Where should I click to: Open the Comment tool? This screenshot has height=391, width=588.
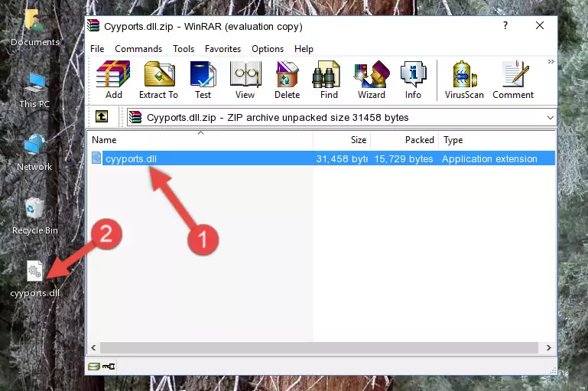click(x=513, y=80)
